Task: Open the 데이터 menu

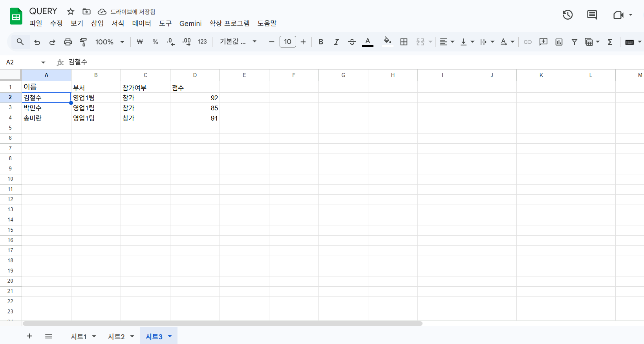Action: [x=141, y=24]
